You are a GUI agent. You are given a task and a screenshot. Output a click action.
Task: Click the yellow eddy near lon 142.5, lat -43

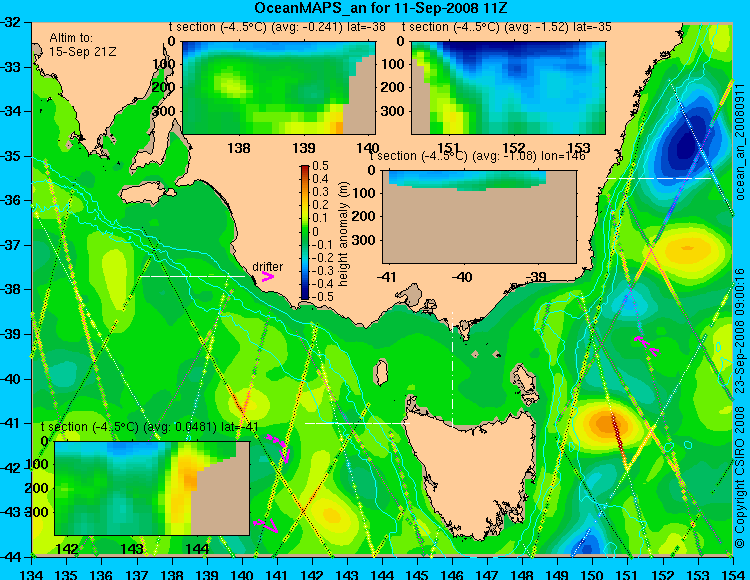click(x=331, y=515)
